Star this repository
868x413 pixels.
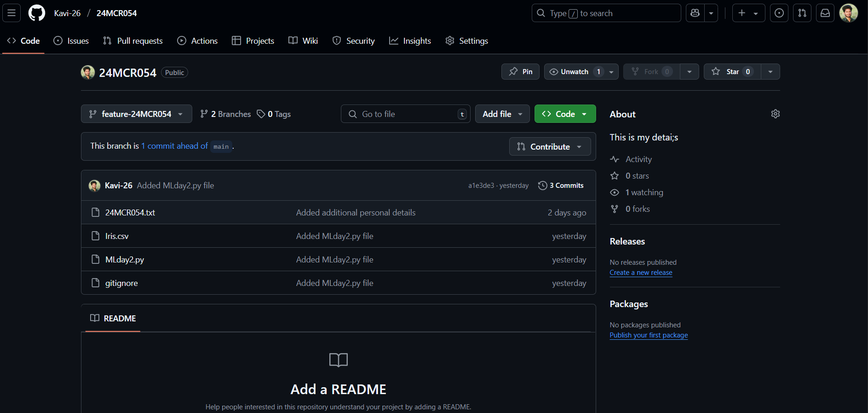[x=732, y=72]
